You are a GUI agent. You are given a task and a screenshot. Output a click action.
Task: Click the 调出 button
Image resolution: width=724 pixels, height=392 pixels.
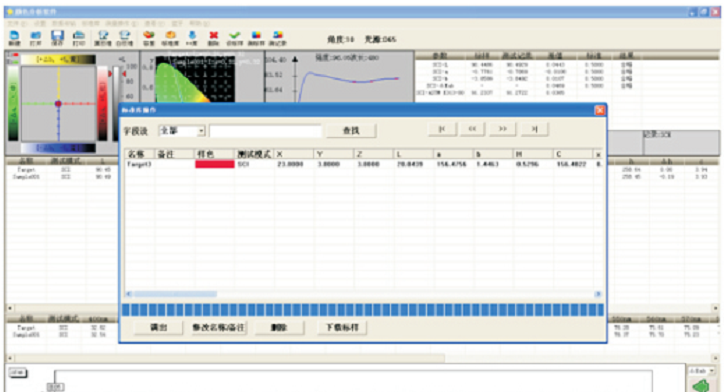pyautogui.click(x=158, y=327)
